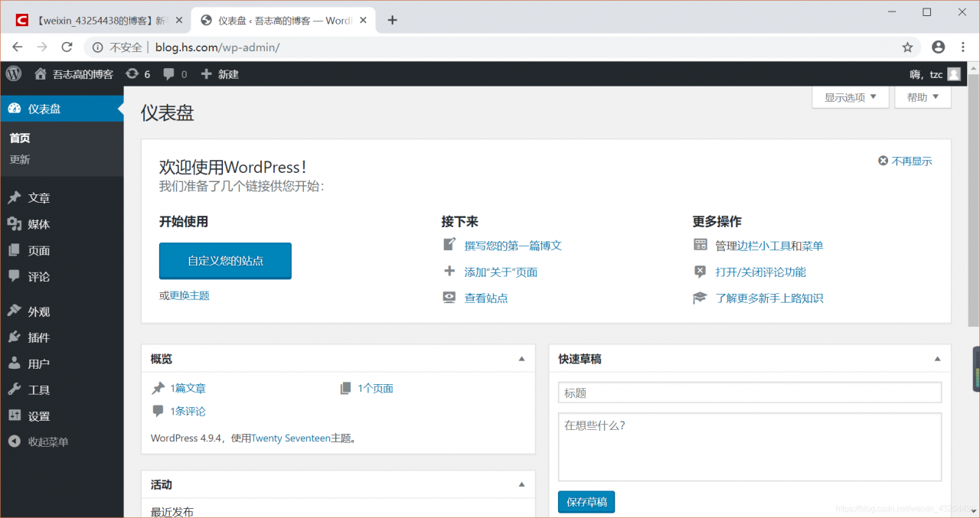
Task: Click the 媒体 media icon
Action: coord(15,223)
